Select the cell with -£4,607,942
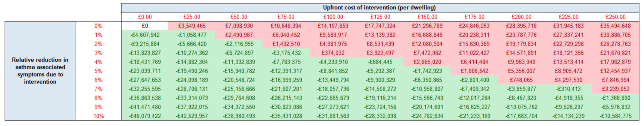This screenshot has height=126, width=644. (145, 35)
